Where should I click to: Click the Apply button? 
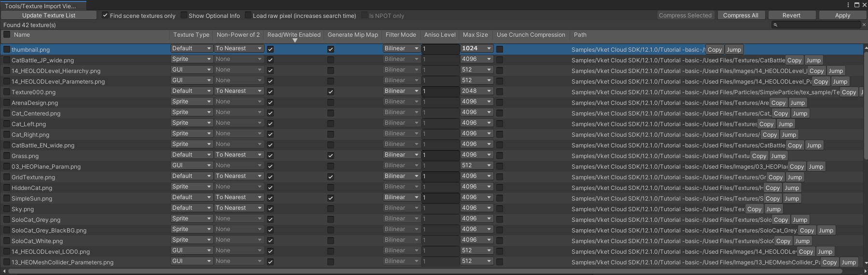click(x=842, y=15)
